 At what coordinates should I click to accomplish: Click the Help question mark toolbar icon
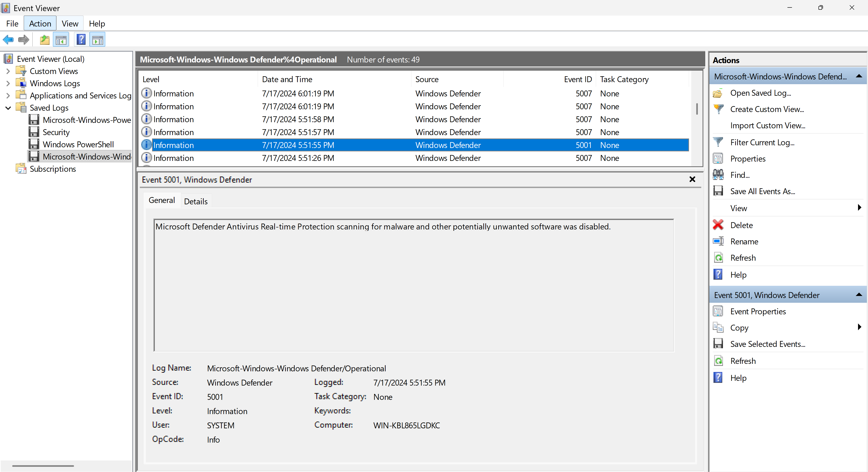[81, 39]
